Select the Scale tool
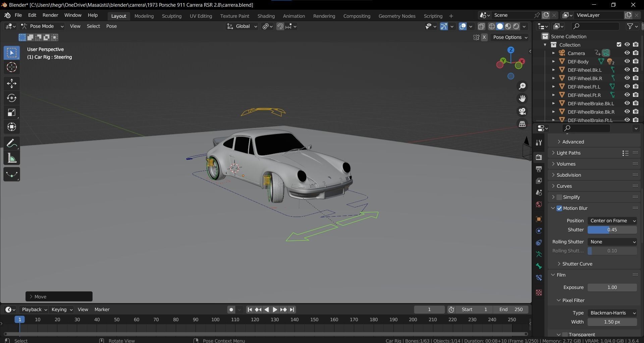The height and width of the screenshot is (343, 644). click(12, 112)
